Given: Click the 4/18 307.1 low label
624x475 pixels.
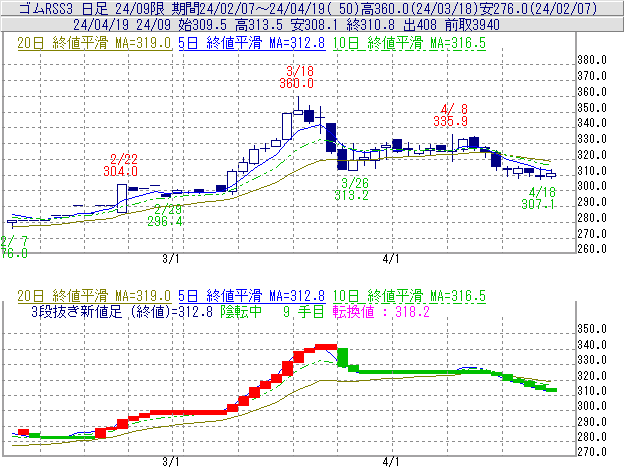Looking at the screenshot, I should pos(538,199).
